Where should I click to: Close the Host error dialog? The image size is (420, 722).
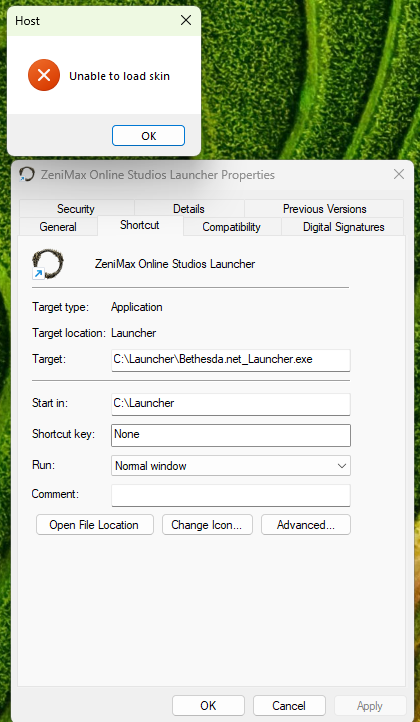[x=186, y=20]
